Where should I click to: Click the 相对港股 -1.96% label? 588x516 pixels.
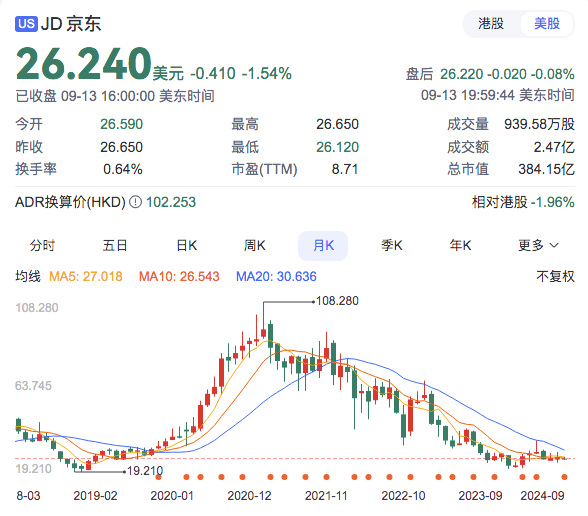click(x=523, y=202)
